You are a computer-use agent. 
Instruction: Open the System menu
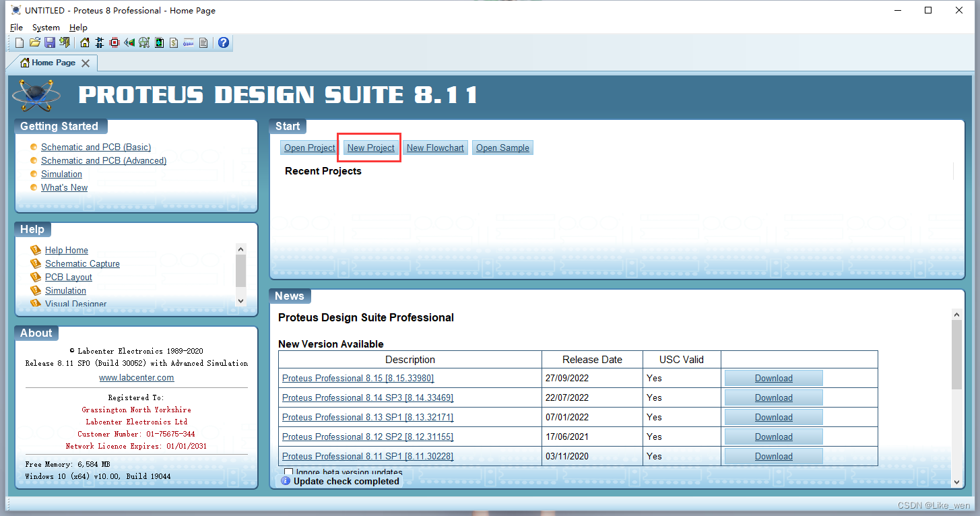[46, 28]
